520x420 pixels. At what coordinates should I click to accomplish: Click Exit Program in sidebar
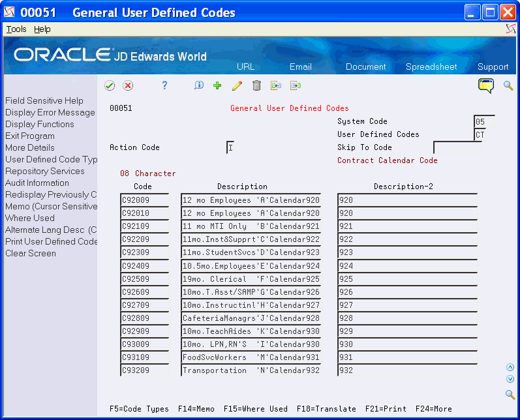[30, 136]
